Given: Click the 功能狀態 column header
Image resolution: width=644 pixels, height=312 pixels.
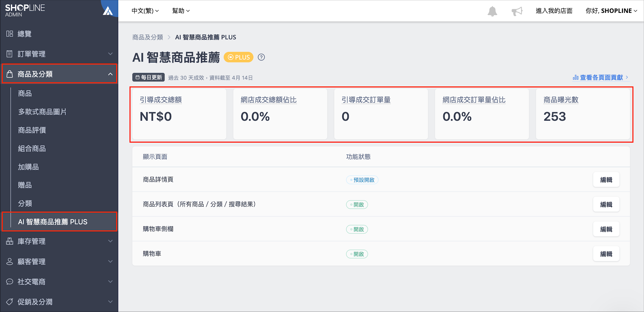Looking at the screenshot, I should 358,157.
